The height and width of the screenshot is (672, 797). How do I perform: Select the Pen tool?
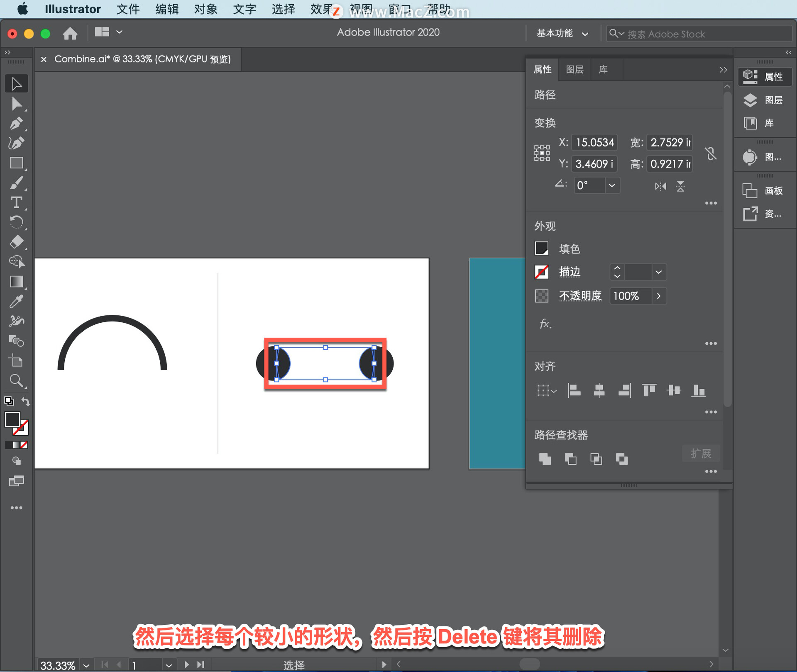coord(16,124)
